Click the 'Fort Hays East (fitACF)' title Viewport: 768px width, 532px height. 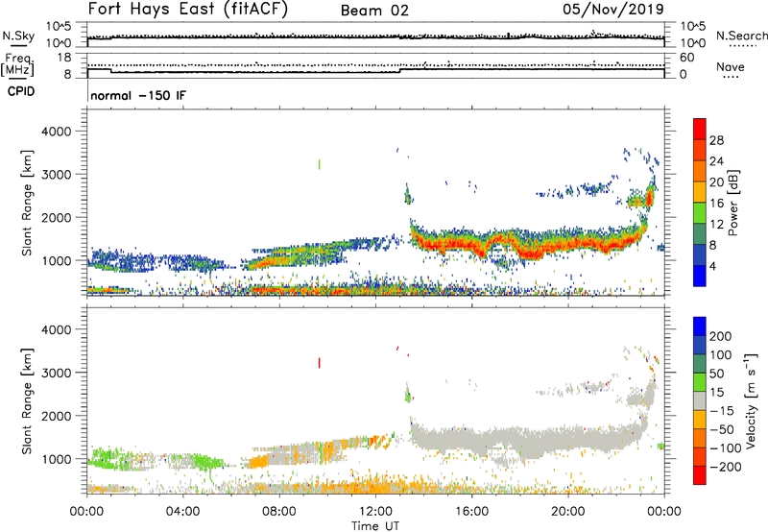[x=187, y=9]
